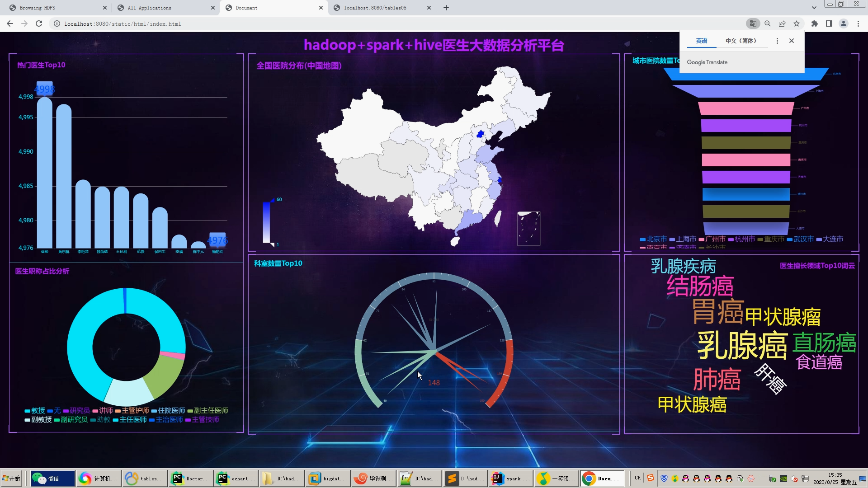This screenshot has height=488, width=868.
Task: Toggle the browser side panel icon
Action: click(x=829, y=23)
